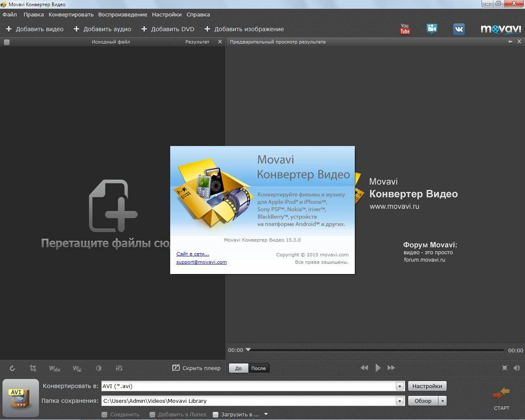Click the preview timeline track
Screen dimensions: 525x420
pyautogui.click(x=375, y=350)
